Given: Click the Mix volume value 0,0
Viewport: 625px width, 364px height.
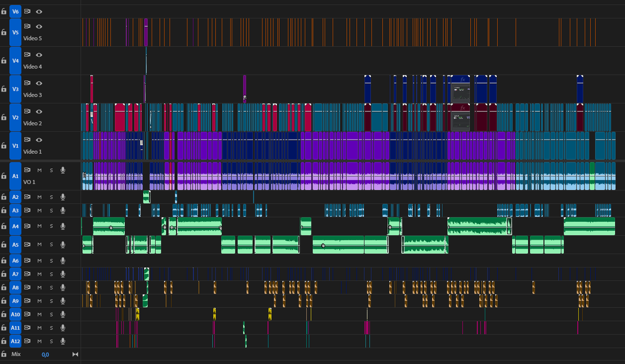Looking at the screenshot, I should click(45, 355).
